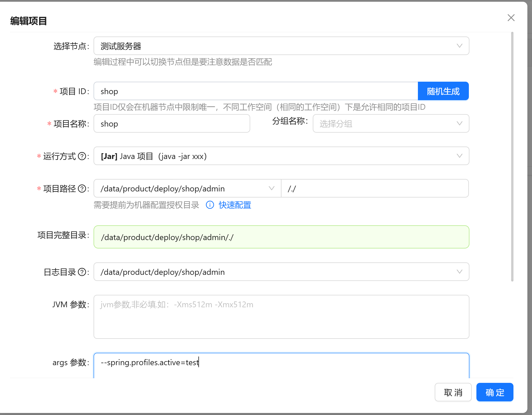Click the help icon next to 日志目录
Image resolution: width=532 pixels, height=415 pixels.
tap(83, 272)
